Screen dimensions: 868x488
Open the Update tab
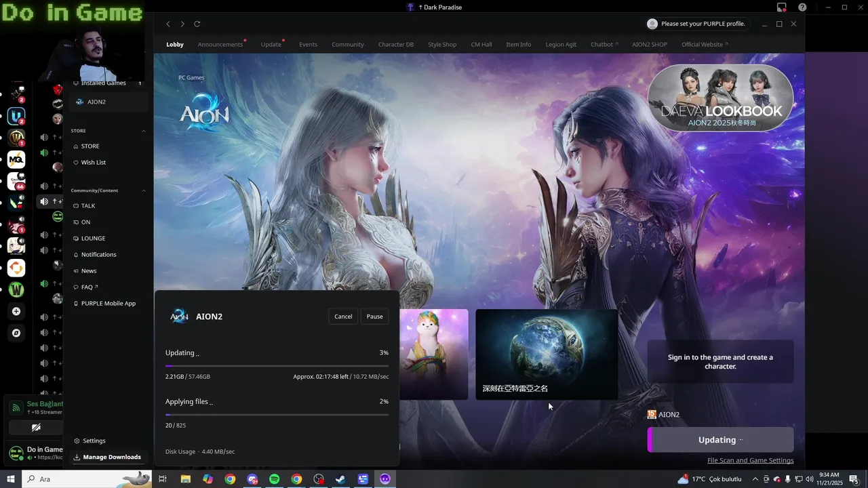[271, 45]
